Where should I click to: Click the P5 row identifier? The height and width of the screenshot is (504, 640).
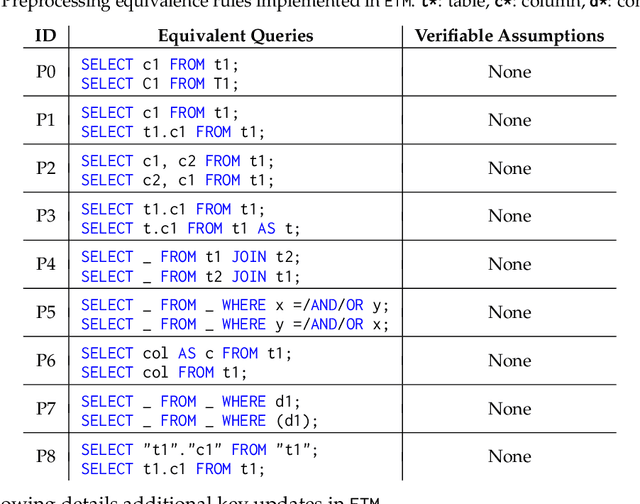46,312
